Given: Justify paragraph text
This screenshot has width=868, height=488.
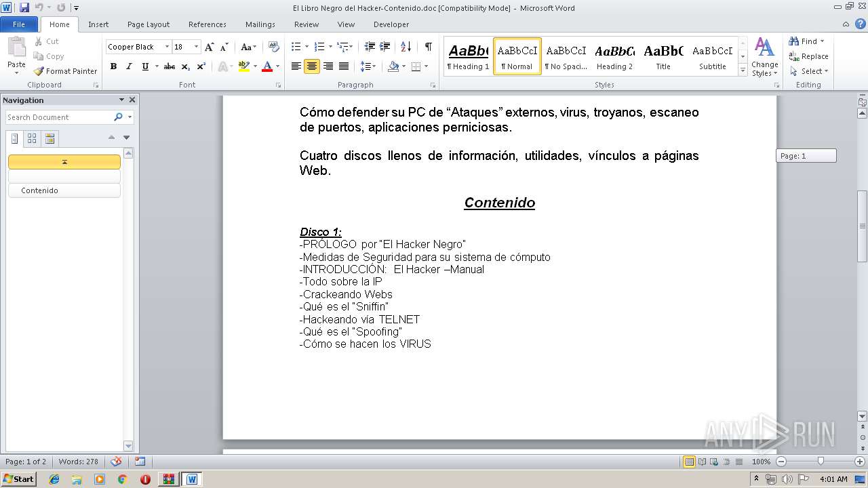Looking at the screenshot, I should 344,66.
